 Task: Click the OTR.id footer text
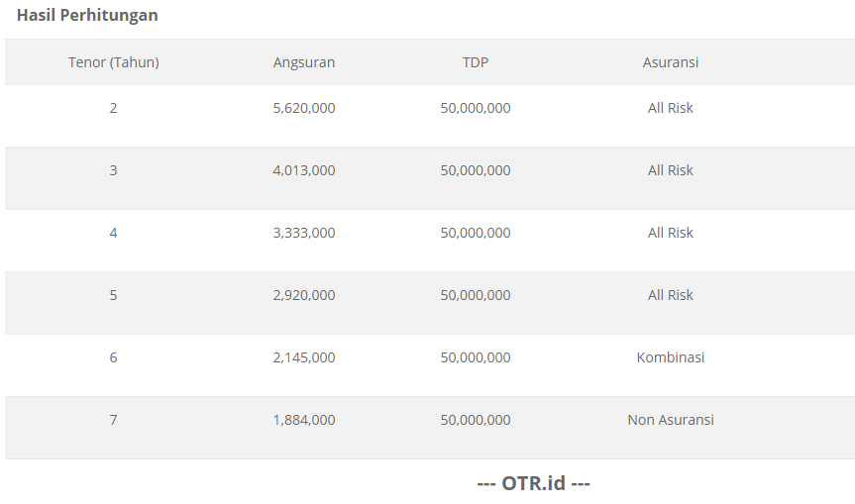click(x=533, y=483)
